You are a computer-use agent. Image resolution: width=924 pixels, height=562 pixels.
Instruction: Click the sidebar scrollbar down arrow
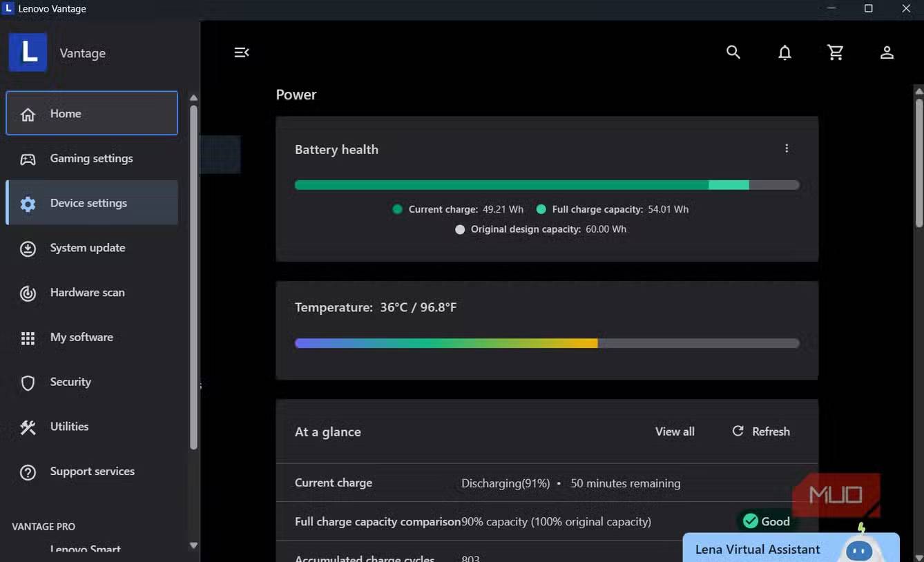193,545
